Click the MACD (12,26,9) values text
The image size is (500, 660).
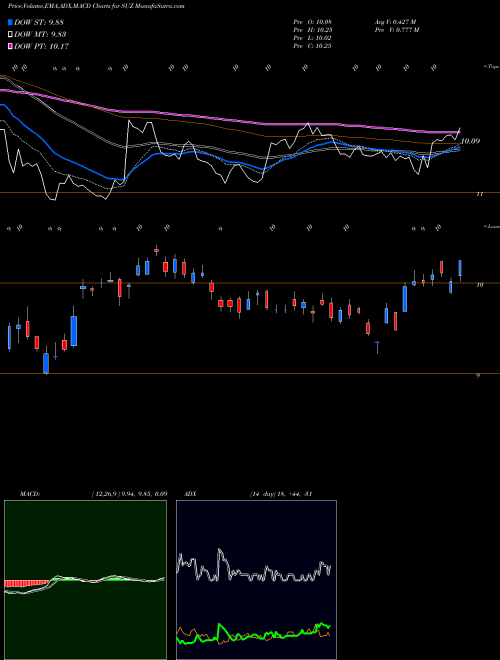coord(129,494)
